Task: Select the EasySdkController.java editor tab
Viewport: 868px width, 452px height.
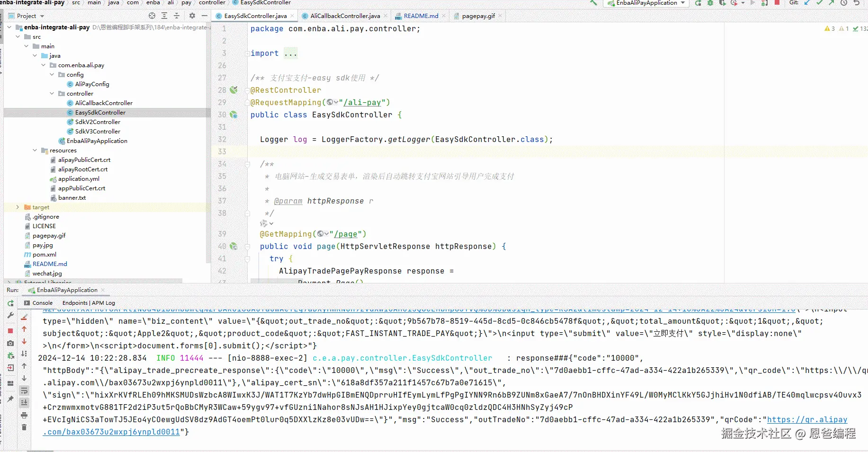Action: click(255, 16)
